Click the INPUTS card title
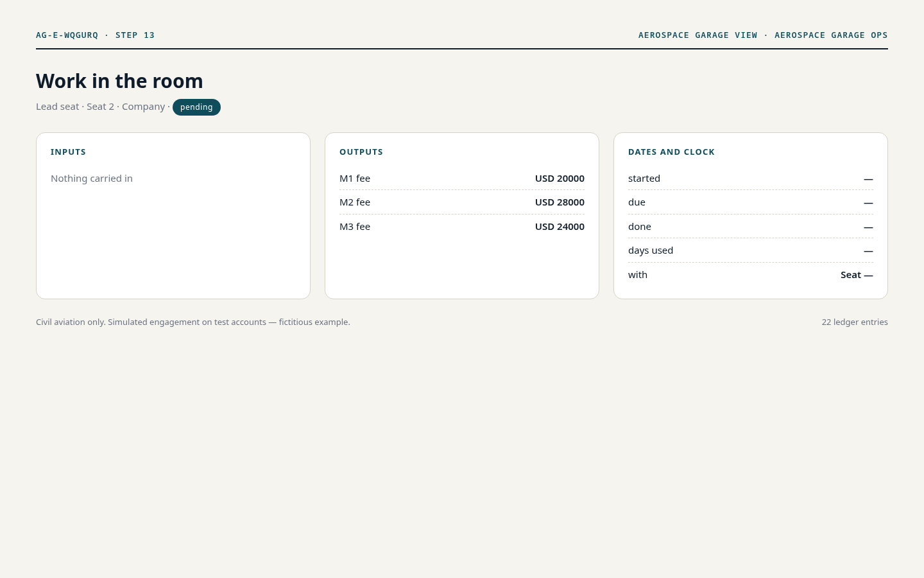924x578 pixels. coord(68,152)
